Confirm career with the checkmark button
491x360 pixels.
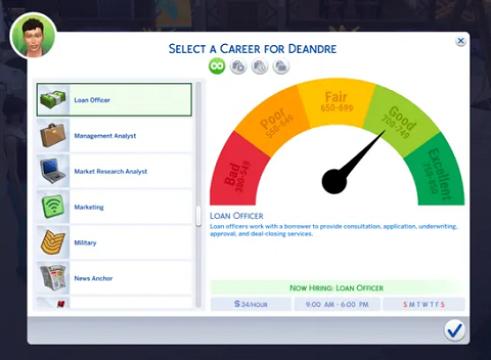pyautogui.click(x=455, y=330)
